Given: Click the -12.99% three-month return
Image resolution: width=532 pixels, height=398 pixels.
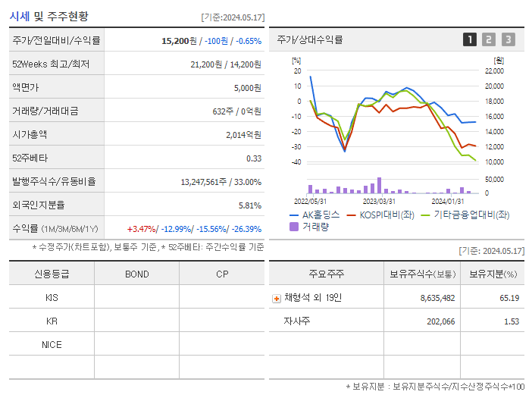Looking at the screenshot, I should click(x=176, y=229).
